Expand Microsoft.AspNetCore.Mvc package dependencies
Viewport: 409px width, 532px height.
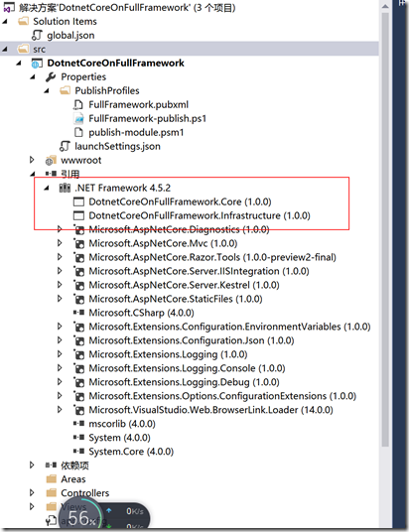tap(60, 243)
